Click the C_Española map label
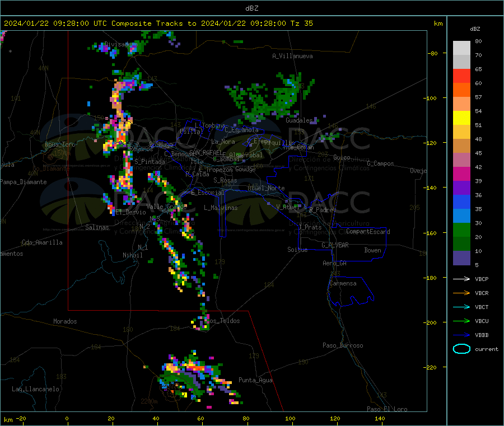 [241, 130]
